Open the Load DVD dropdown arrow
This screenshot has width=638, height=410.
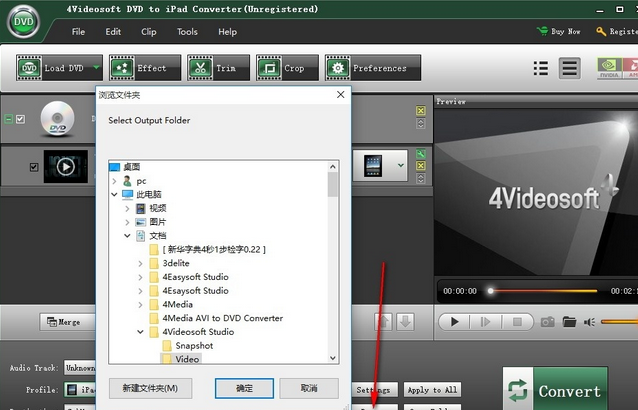pos(96,68)
